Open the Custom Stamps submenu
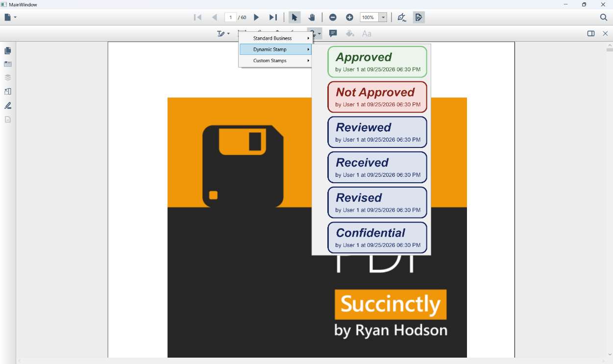This screenshot has height=364, width=613. coord(275,61)
